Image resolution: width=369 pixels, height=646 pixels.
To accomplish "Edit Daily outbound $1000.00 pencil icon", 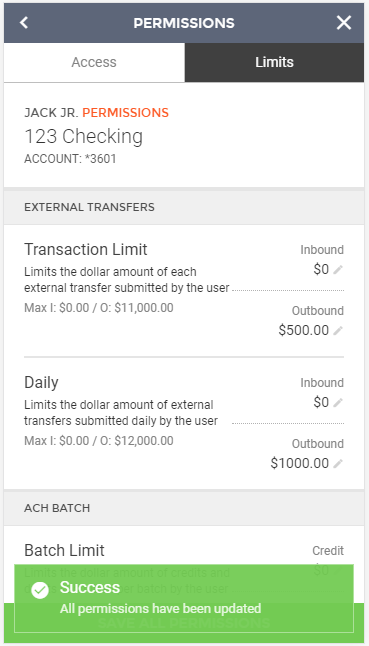I will point(338,463).
